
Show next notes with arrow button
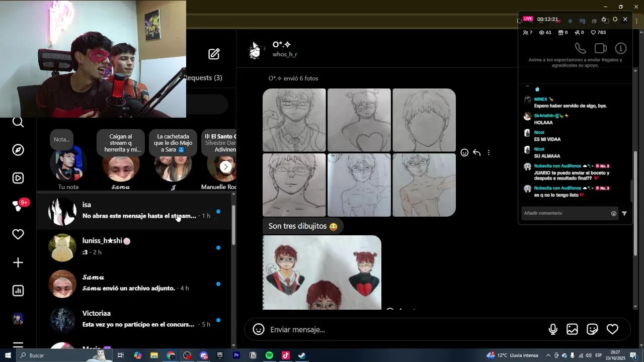click(226, 167)
